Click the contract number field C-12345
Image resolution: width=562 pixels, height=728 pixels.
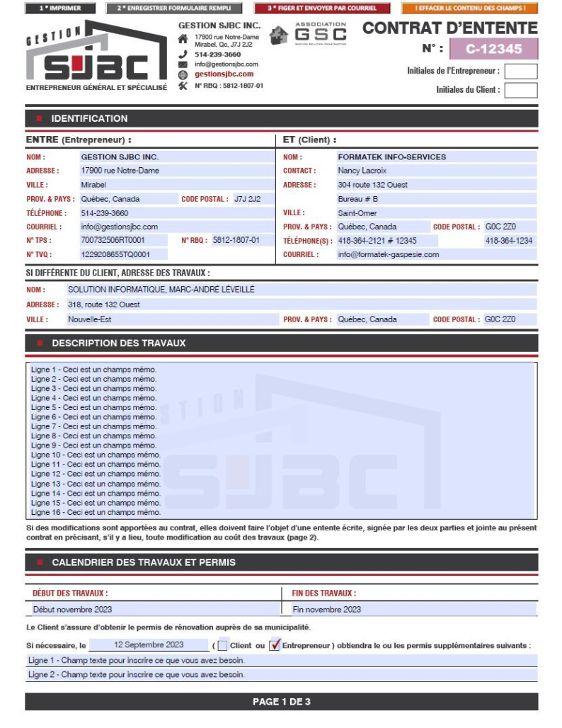493,49
